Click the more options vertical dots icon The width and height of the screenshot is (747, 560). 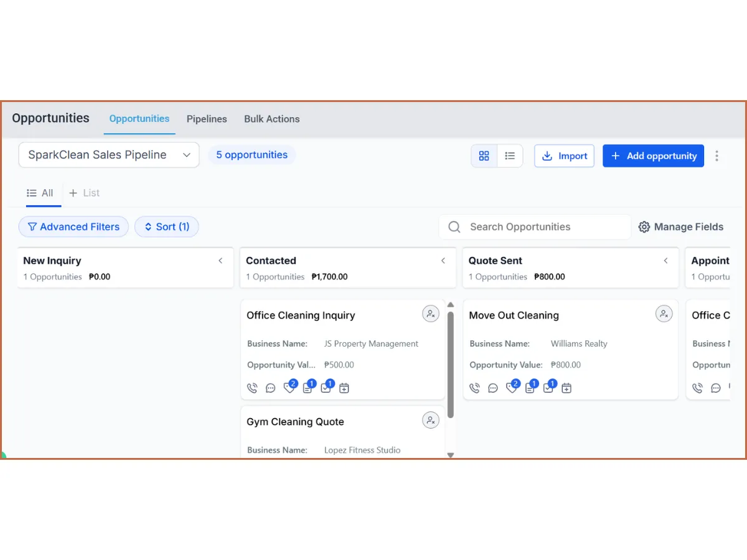tap(717, 156)
